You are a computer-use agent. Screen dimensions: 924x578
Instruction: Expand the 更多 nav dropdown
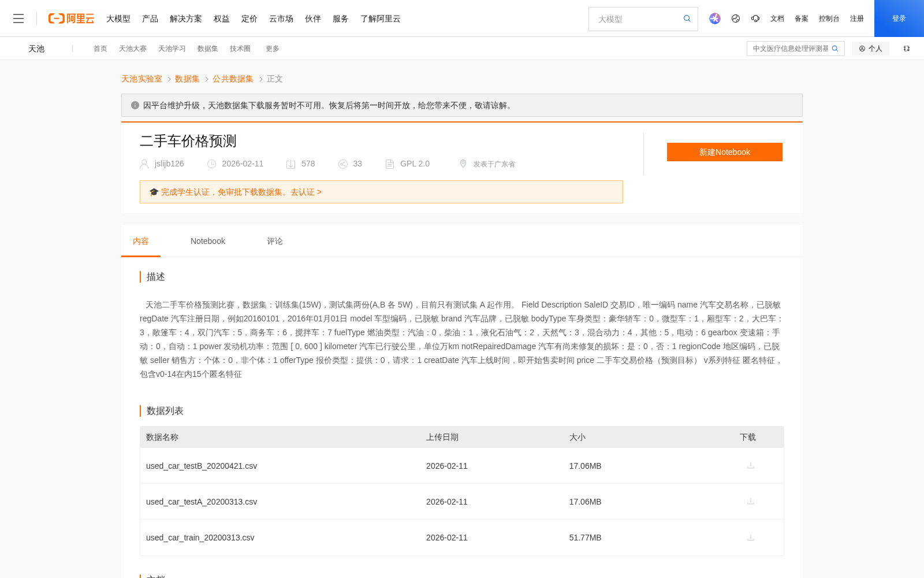[273, 49]
